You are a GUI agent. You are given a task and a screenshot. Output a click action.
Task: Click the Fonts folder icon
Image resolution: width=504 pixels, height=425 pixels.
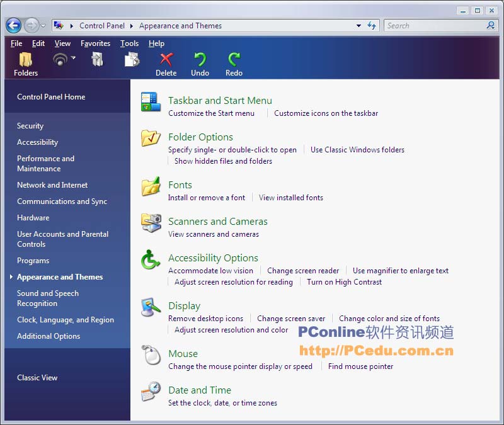(x=151, y=186)
